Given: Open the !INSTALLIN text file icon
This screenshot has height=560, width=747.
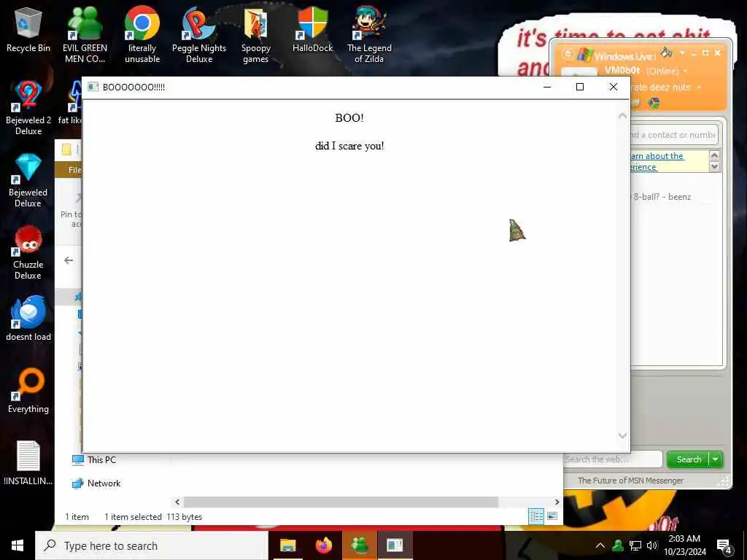Looking at the screenshot, I should pyautogui.click(x=28, y=463).
